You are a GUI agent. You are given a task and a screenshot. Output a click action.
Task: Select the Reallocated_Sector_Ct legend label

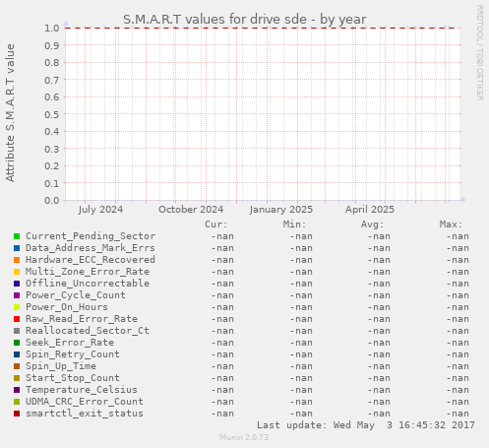[x=88, y=331]
